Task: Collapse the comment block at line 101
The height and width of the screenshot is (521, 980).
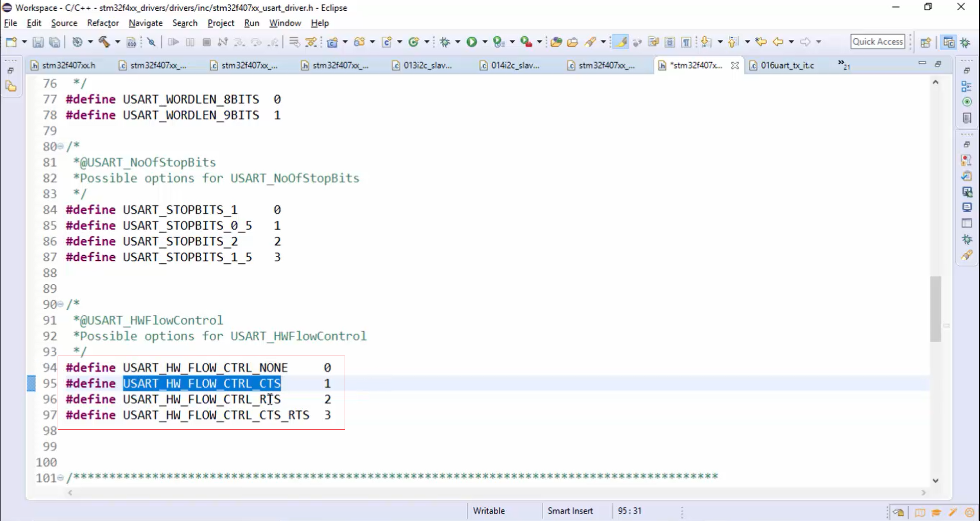Action: [60, 478]
